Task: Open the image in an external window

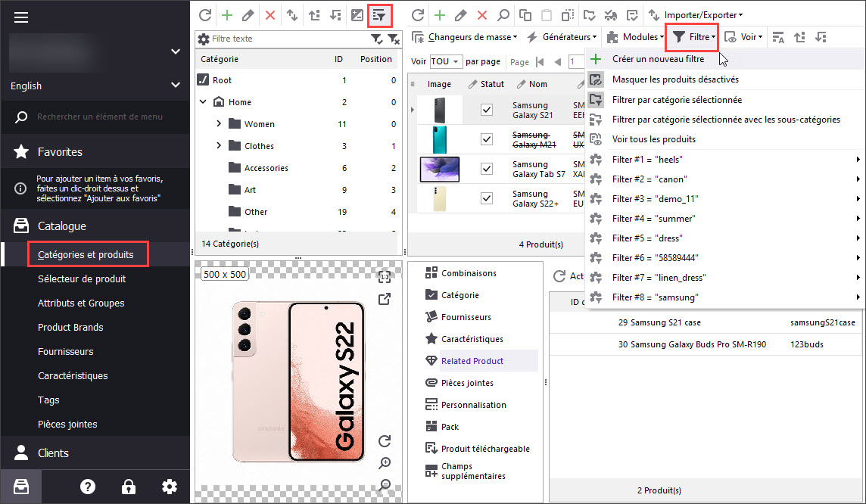Action: (385, 299)
